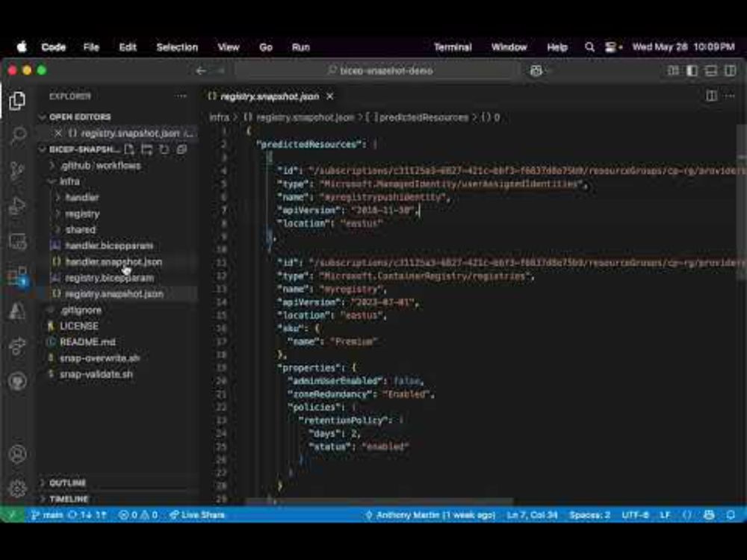The image size is (747, 560).
Task: Click the main branch status bar item
Action: (47, 514)
